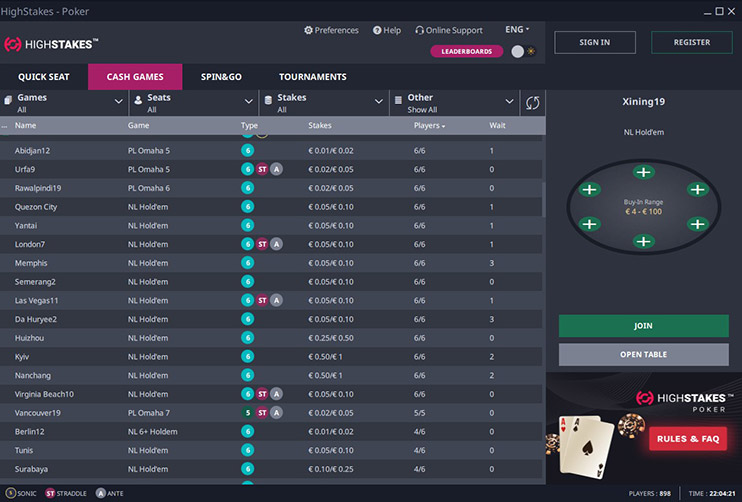Click 5-max icon in Vancouver19 row
This screenshot has height=502, width=742.
point(247,413)
